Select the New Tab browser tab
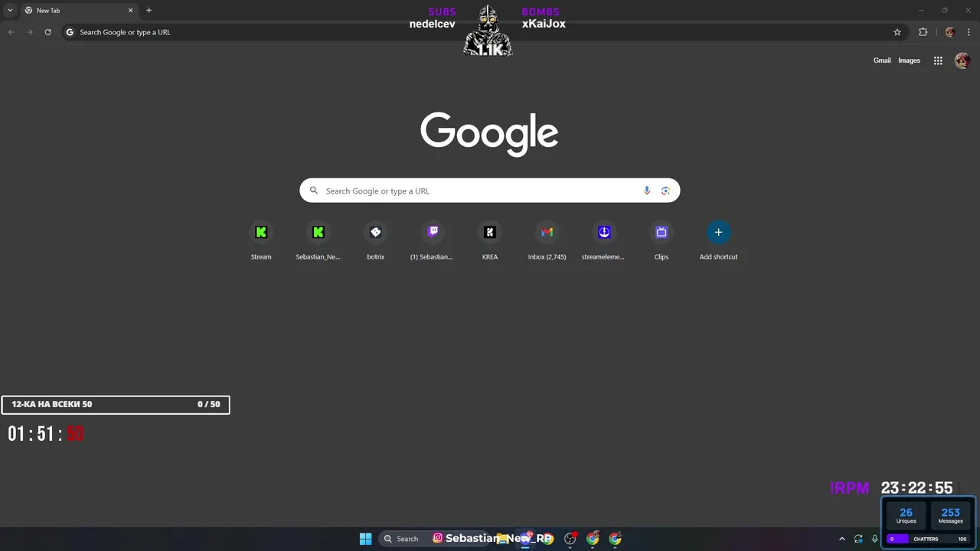The height and width of the screenshot is (551, 980). pyautogui.click(x=78, y=11)
